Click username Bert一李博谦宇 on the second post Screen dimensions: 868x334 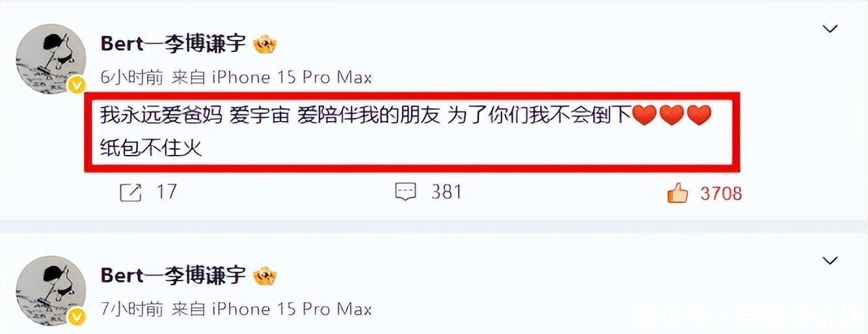point(173,275)
